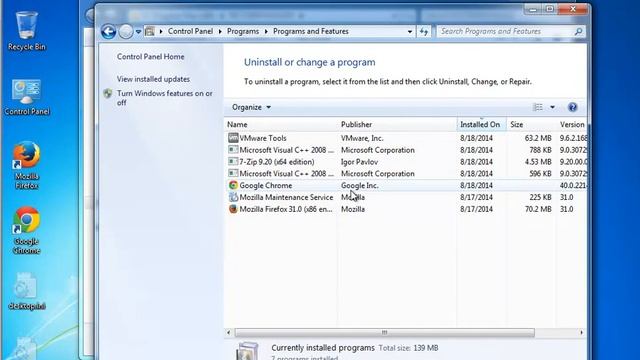Click the Firefox icon in program list
The width and height of the screenshot is (640, 360).
pos(233,209)
